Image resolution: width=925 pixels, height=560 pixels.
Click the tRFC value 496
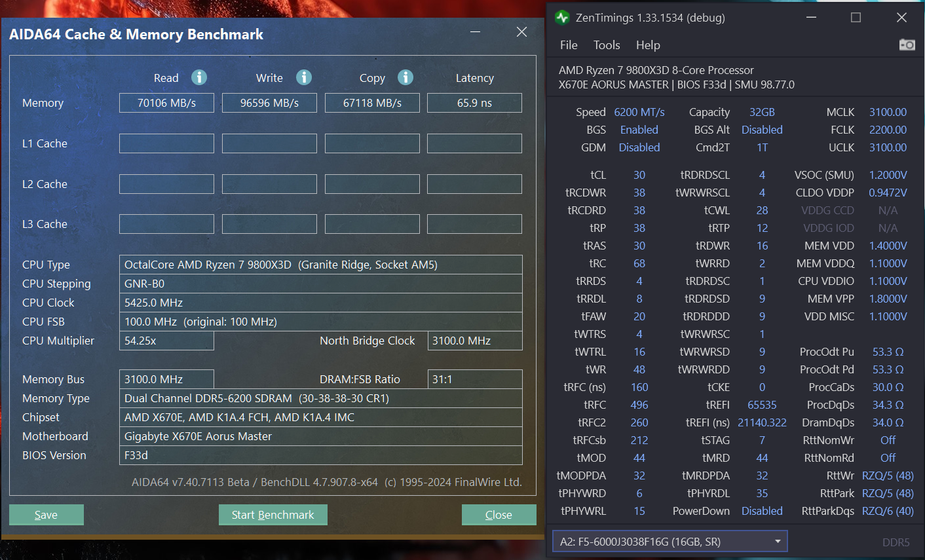(639, 405)
